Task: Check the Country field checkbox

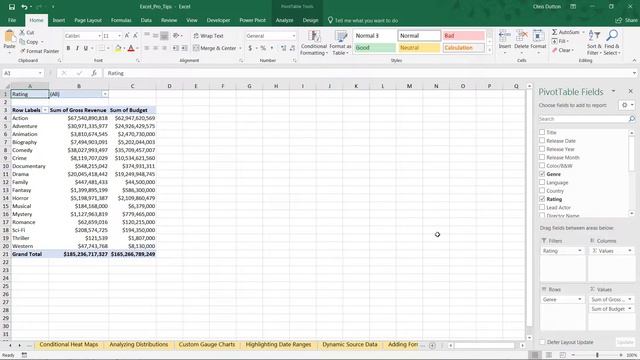Action: pyautogui.click(x=542, y=191)
